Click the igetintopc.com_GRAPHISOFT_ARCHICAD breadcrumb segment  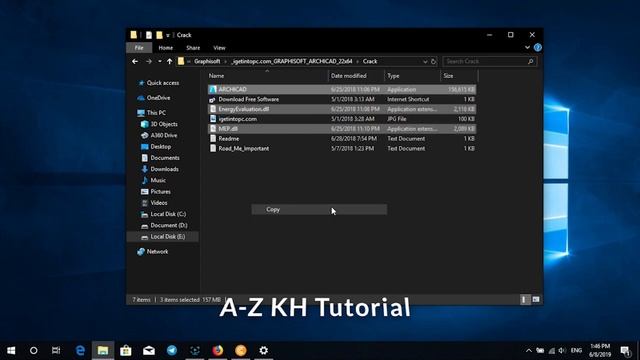(292, 61)
